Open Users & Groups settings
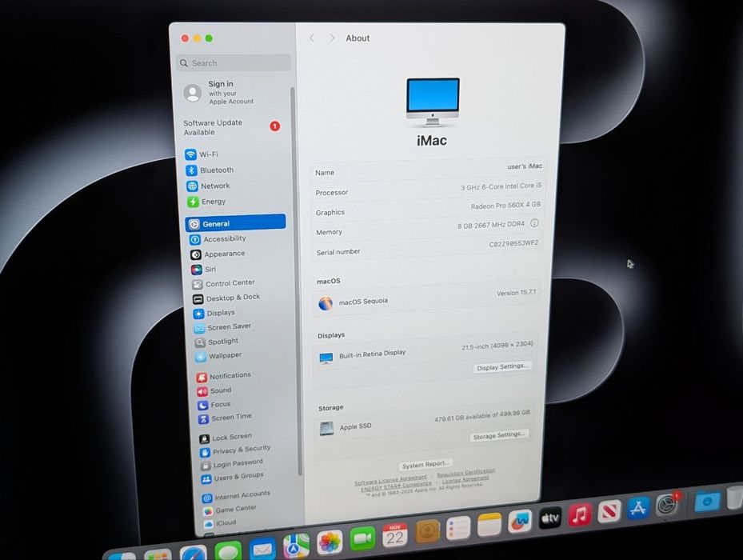 coord(233,477)
